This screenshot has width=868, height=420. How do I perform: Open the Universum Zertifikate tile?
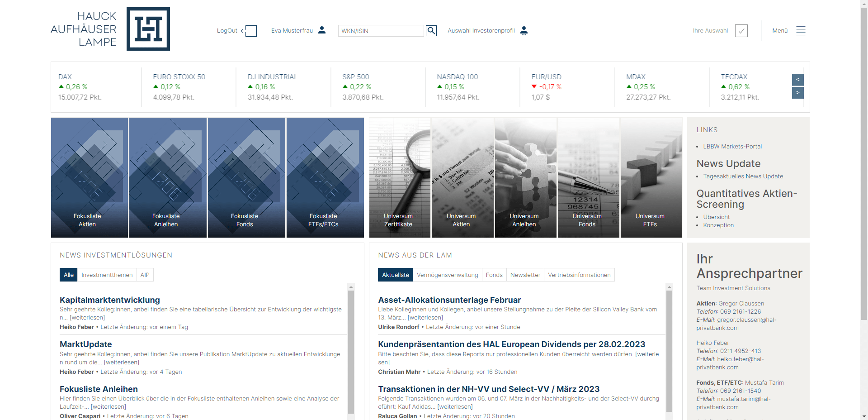[x=400, y=177]
